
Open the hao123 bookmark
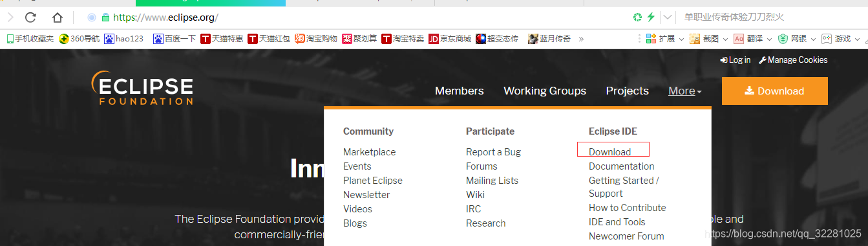124,39
